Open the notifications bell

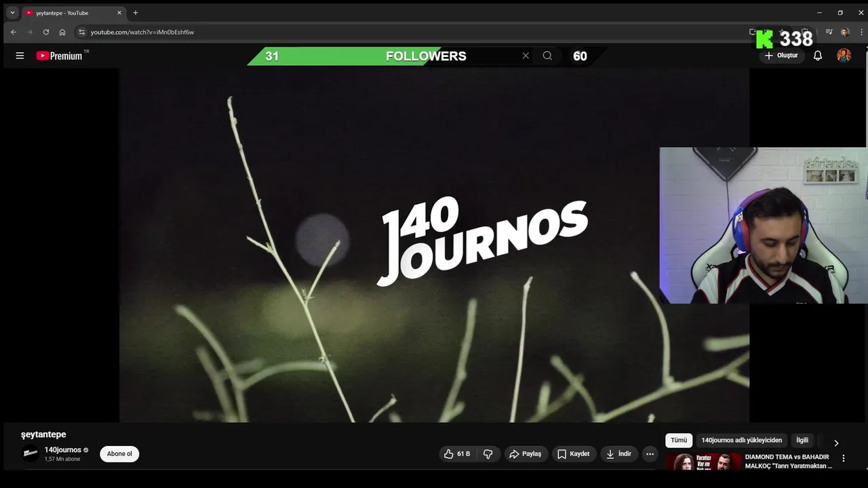818,56
